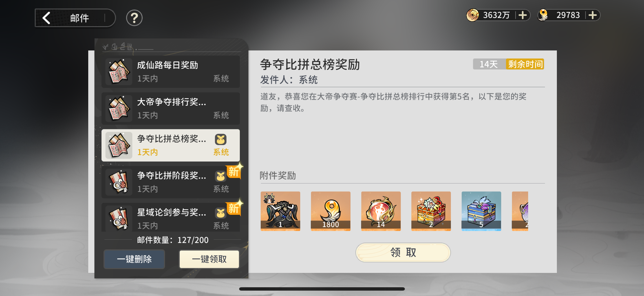Add more gold coins with plus

(523, 15)
